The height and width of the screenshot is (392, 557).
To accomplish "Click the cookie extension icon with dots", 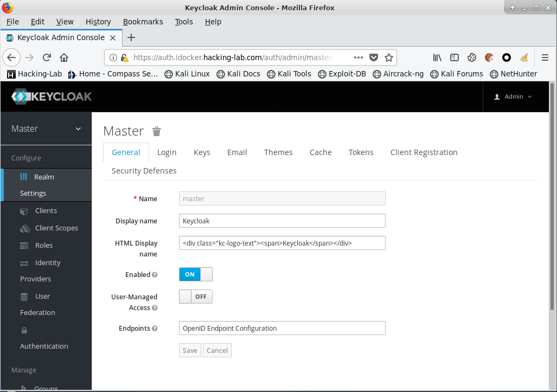I will click(472, 57).
